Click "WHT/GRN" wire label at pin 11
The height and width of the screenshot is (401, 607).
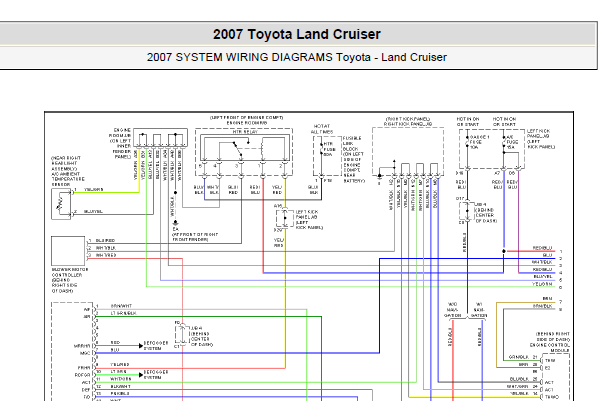tap(120, 379)
